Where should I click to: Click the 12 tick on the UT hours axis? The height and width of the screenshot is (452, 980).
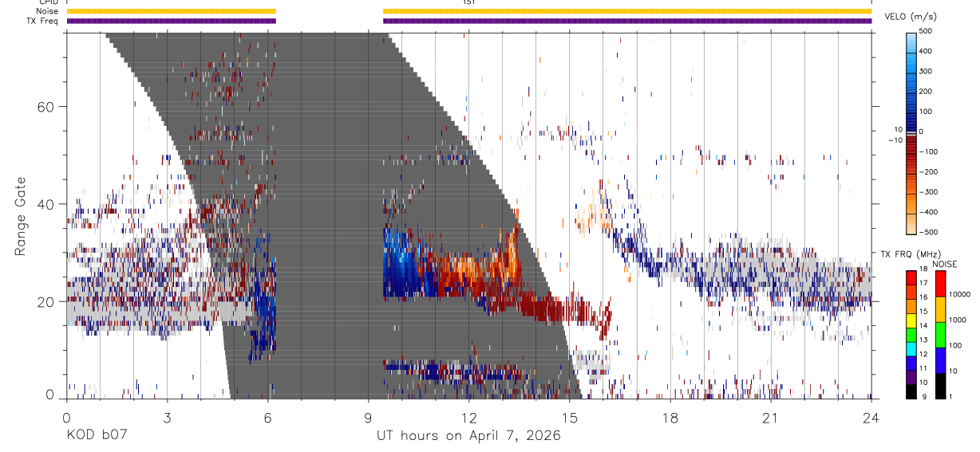(x=468, y=417)
